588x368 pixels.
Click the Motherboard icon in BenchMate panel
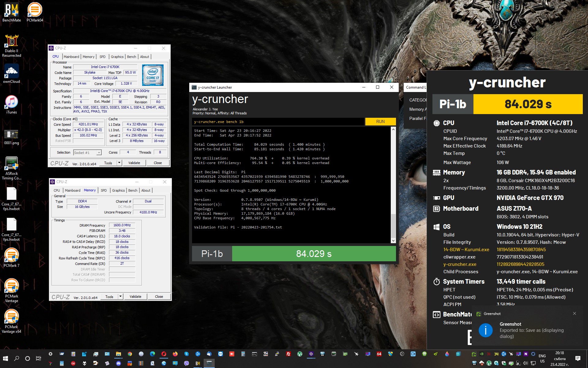tap(436, 209)
